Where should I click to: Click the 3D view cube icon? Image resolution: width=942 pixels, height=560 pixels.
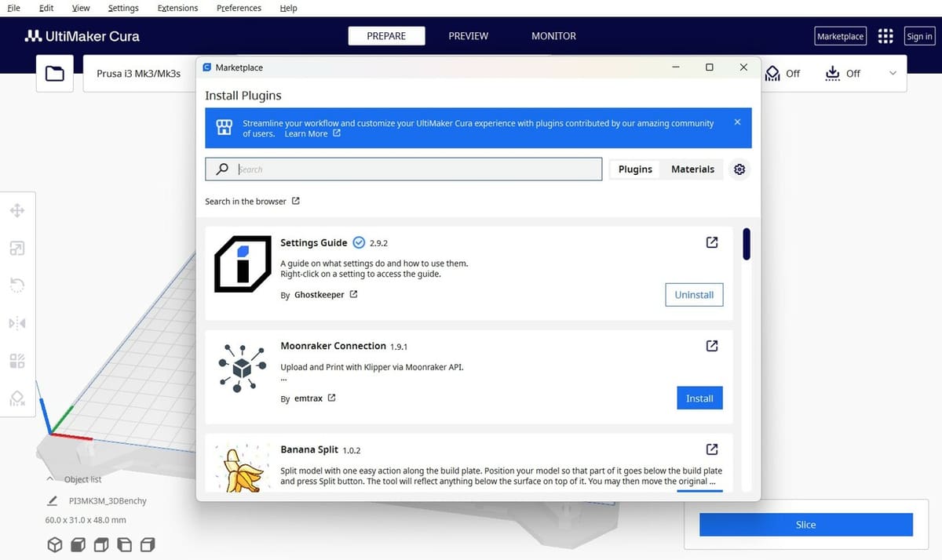pos(54,544)
